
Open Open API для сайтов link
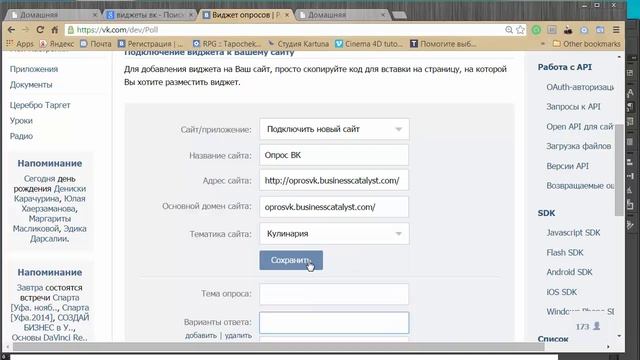(x=580, y=127)
